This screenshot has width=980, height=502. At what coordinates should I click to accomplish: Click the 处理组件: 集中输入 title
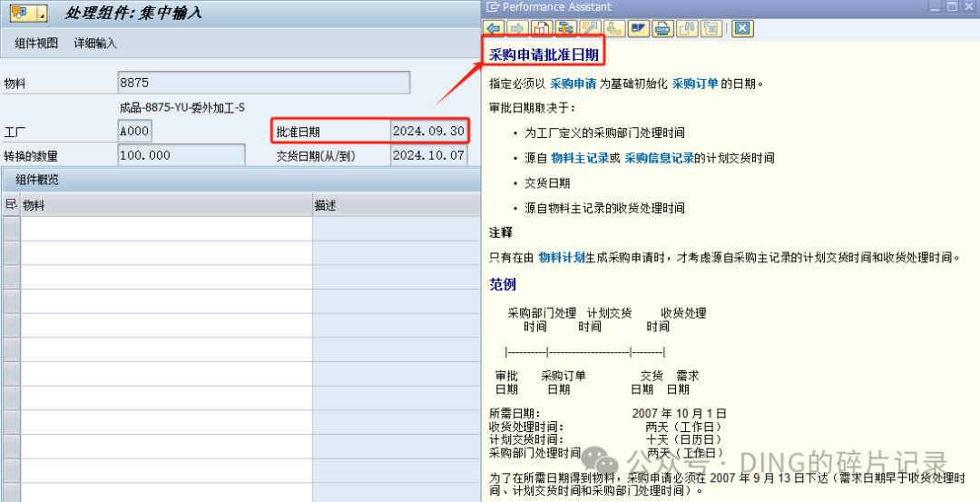pyautogui.click(x=133, y=13)
